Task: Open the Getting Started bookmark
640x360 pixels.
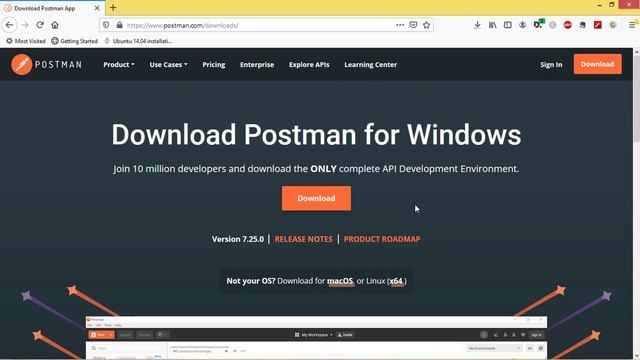Action: [x=74, y=41]
